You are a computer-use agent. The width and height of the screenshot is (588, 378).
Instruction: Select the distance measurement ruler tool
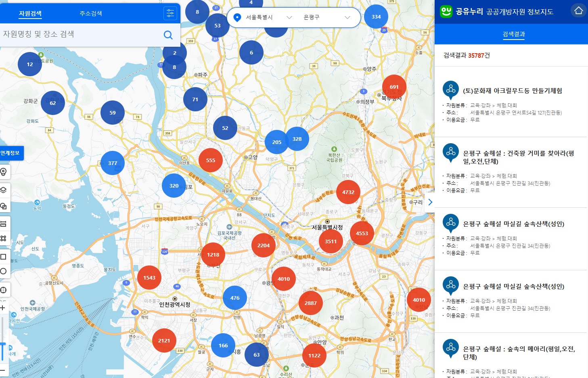tap(4, 224)
